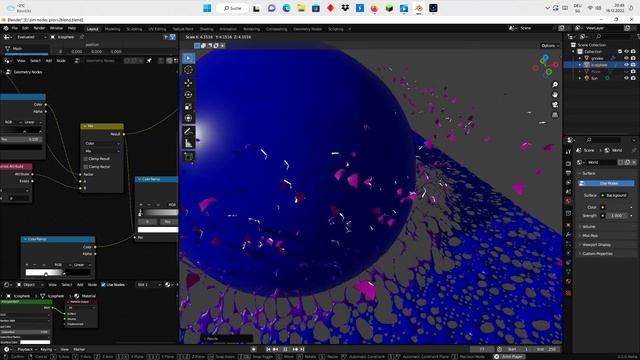The height and width of the screenshot is (360, 640).
Task: Select the Measure tool in viewport toolbar
Action: (188, 143)
